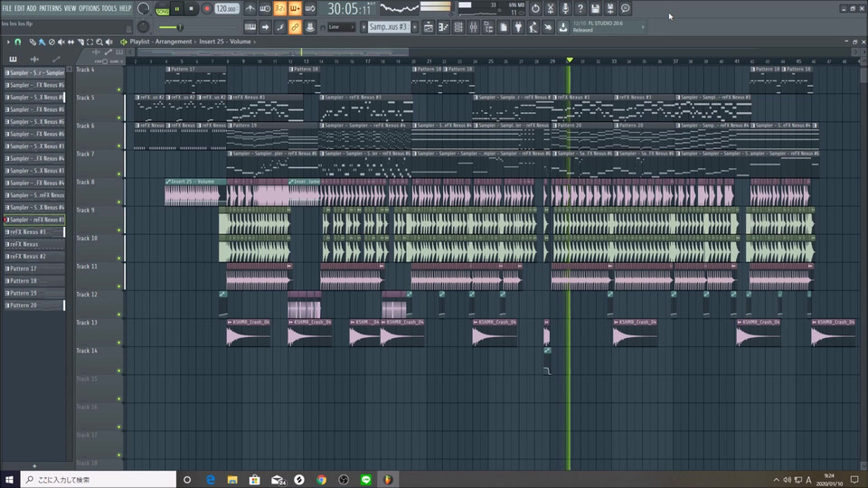
Task: Toggle the playlist snap magnet icon
Action: coord(18,42)
